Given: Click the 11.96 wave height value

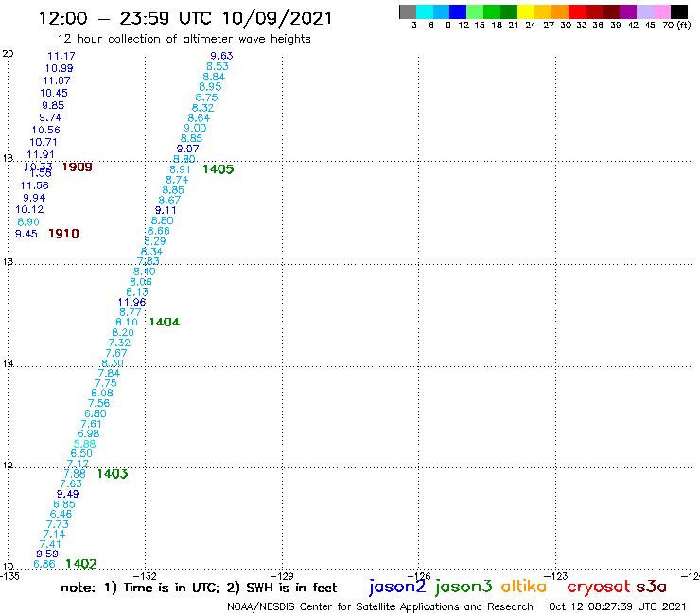Looking at the screenshot, I should pyautogui.click(x=131, y=303).
